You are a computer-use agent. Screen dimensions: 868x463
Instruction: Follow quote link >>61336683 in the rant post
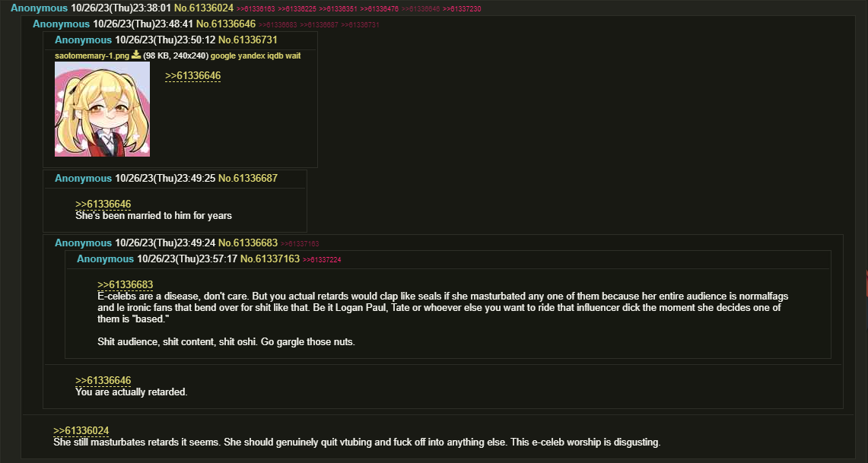click(125, 285)
